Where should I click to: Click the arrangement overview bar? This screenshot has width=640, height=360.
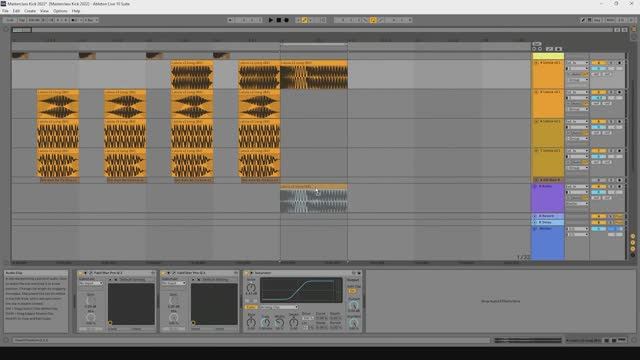[312, 30]
